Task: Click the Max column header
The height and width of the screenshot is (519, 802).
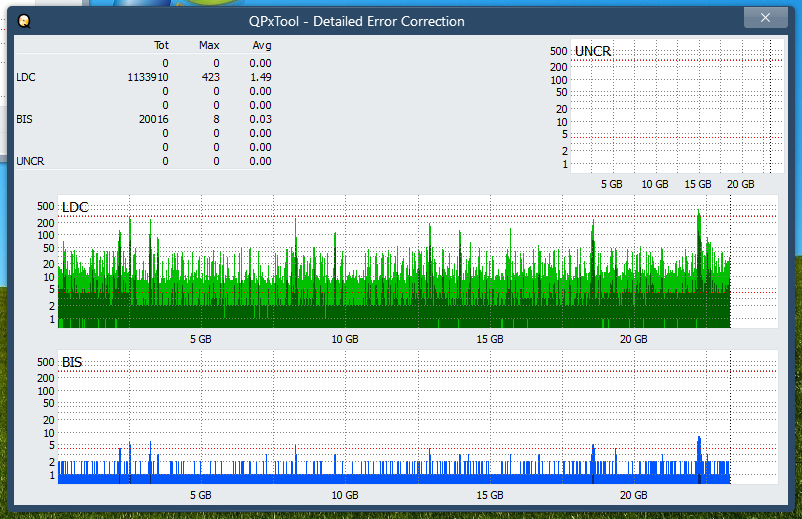Action: click(x=209, y=46)
